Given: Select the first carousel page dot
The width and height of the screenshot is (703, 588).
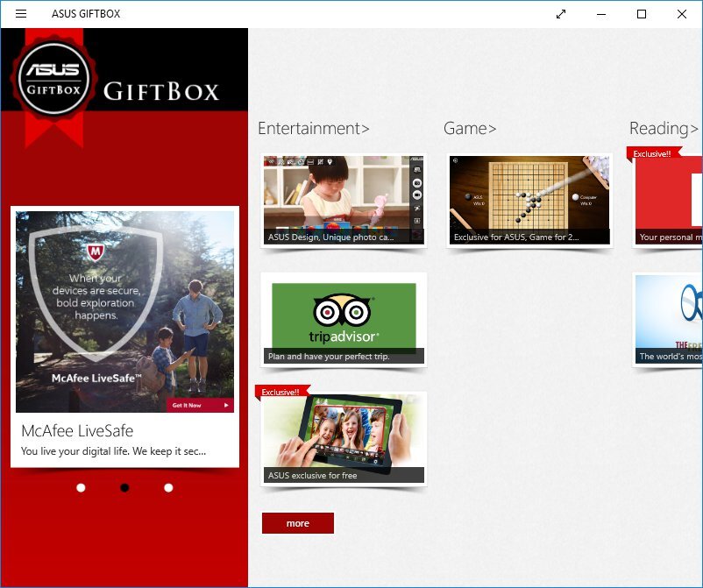Looking at the screenshot, I should pyautogui.click(x=81, y=487).
